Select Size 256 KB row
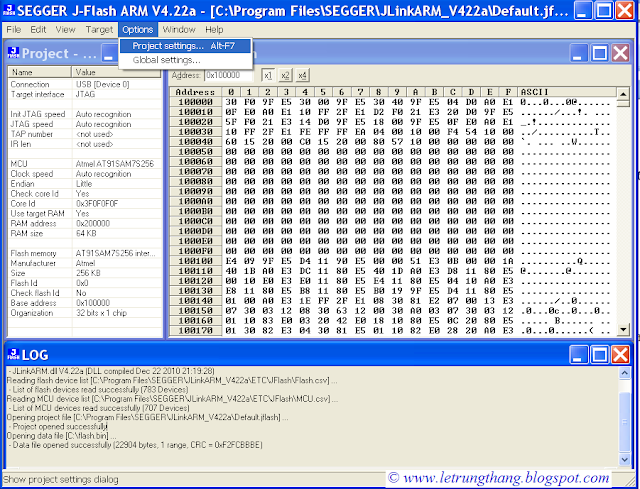Image resolution: width=640 pixels, height=489 pixels. click(84, 273)
